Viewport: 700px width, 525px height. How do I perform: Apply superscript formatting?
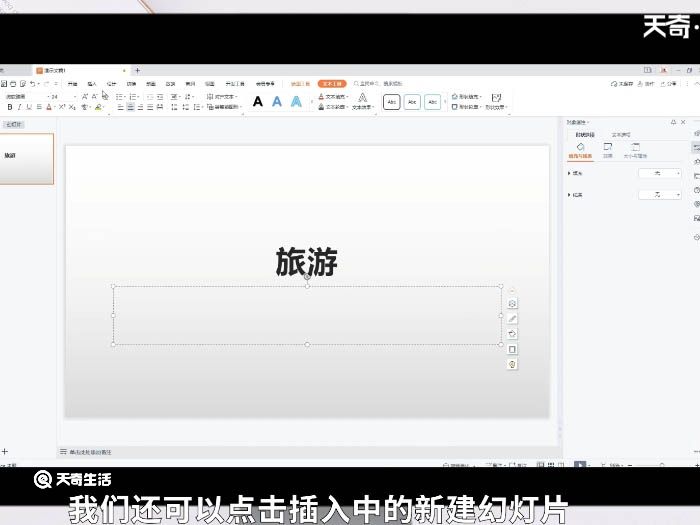click(62, 107)
